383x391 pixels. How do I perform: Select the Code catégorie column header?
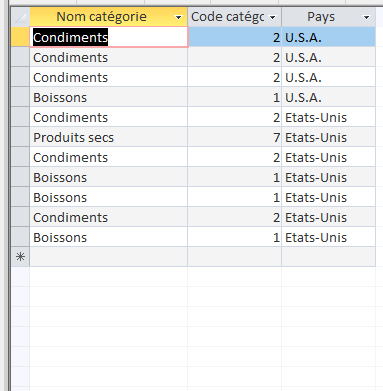[x=235, y=17]
